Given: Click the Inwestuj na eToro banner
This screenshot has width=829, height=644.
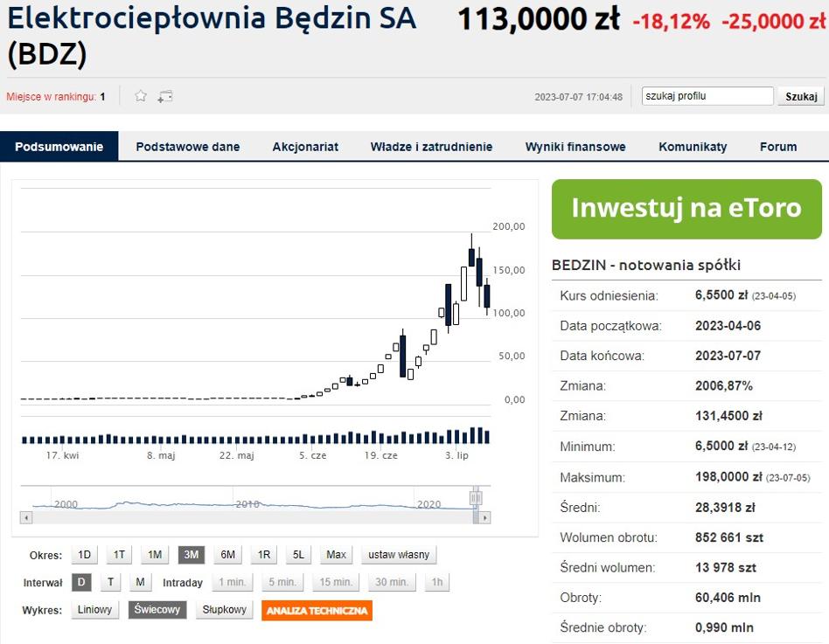Looking at the screenshot, I should [x=686, y=209].
